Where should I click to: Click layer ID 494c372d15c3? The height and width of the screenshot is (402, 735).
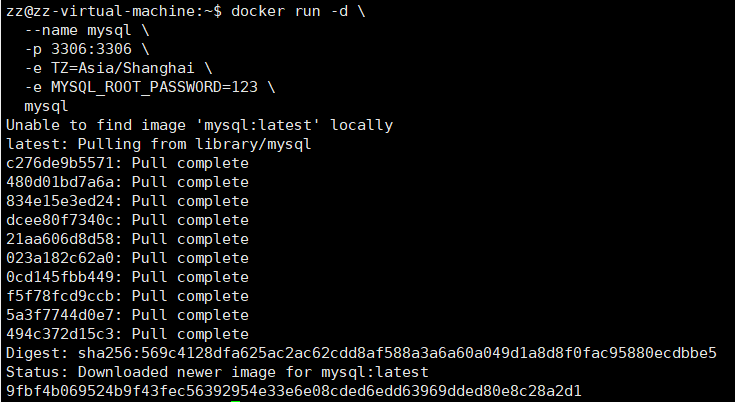60,334
